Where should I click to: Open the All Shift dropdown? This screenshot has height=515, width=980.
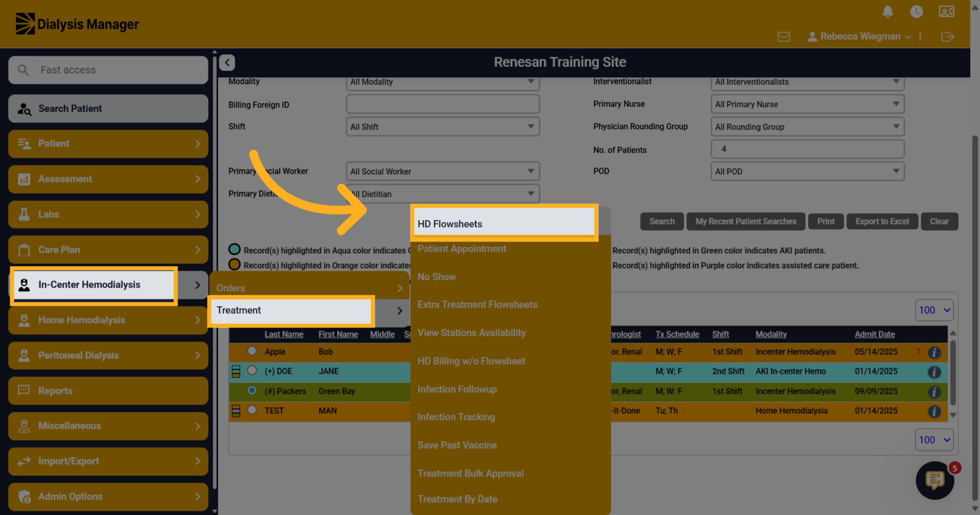443,127
